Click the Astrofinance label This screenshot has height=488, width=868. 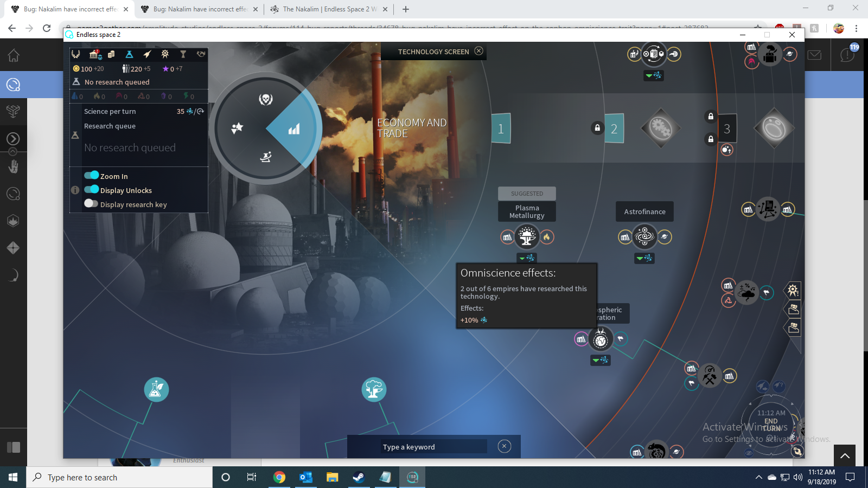point(644,211)
